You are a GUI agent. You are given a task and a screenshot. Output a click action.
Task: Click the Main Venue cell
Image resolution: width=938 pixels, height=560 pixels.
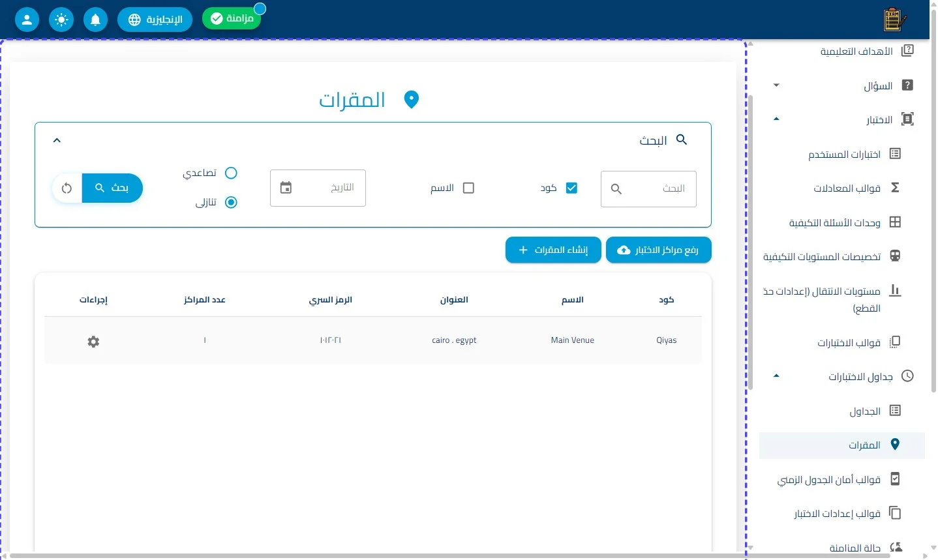tap(573, 340)
